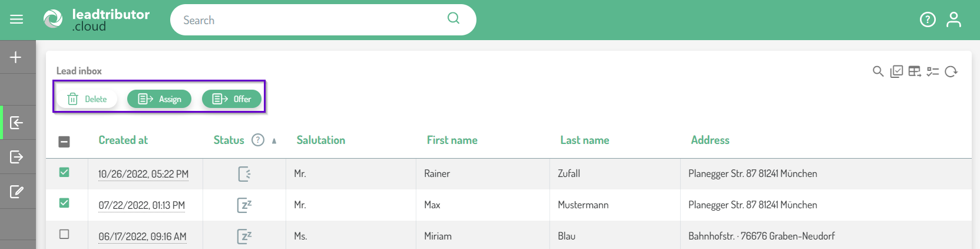Open the lead inbox sidebar icon
This screenshot has width=980, height=249.
(x=16, y=123)
